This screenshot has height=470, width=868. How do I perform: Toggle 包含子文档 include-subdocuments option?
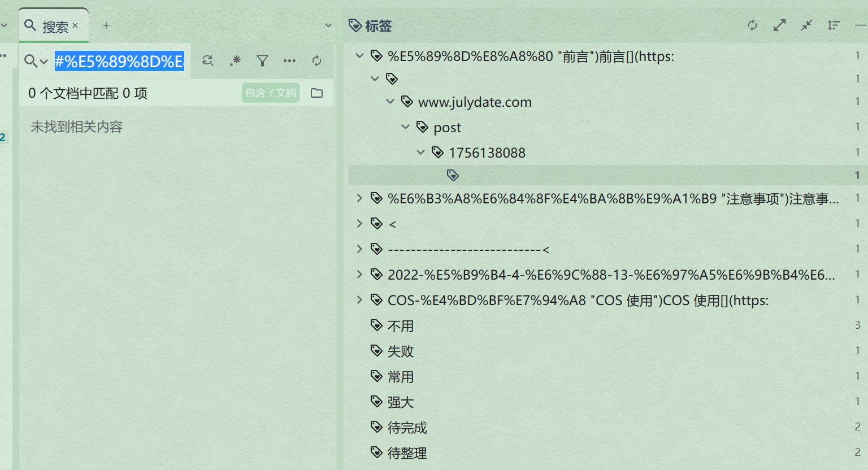point(270,93)
